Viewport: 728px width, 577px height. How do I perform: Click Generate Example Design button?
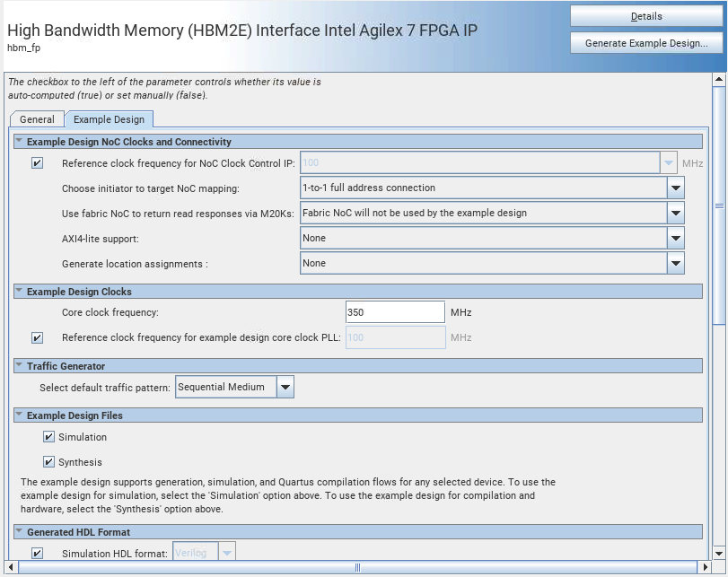click(645, 43)
